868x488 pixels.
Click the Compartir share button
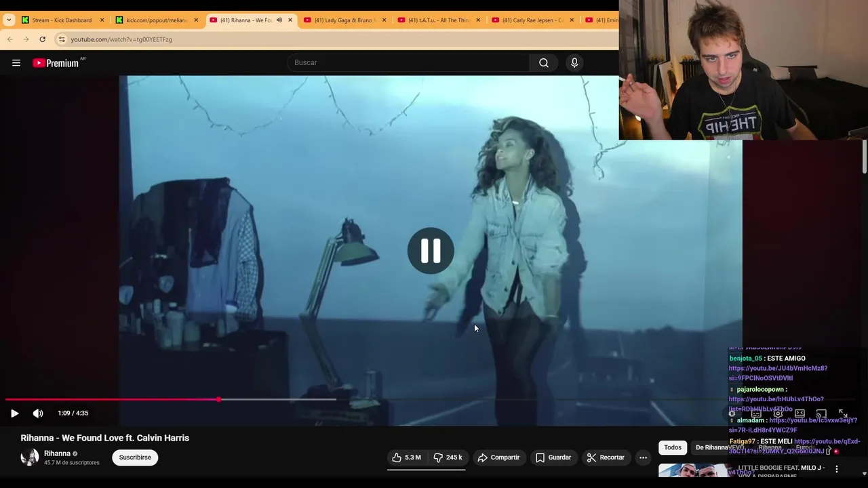pos(498,457)
